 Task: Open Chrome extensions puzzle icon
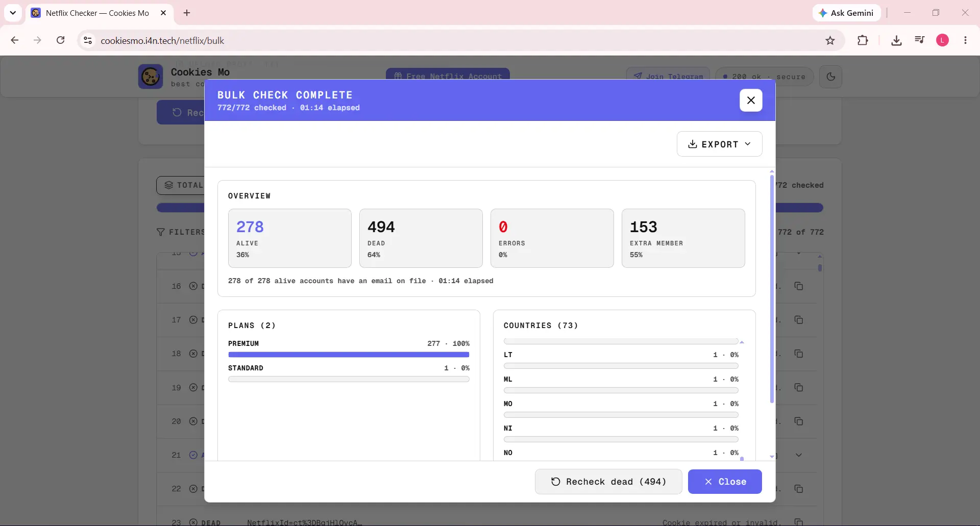(863, 40)
